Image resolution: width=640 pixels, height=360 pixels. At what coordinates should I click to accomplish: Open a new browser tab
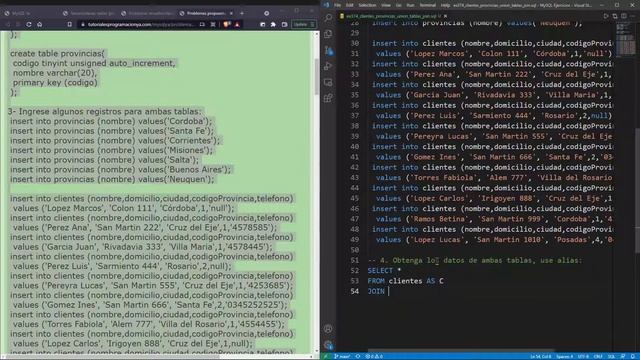[242, 13]
